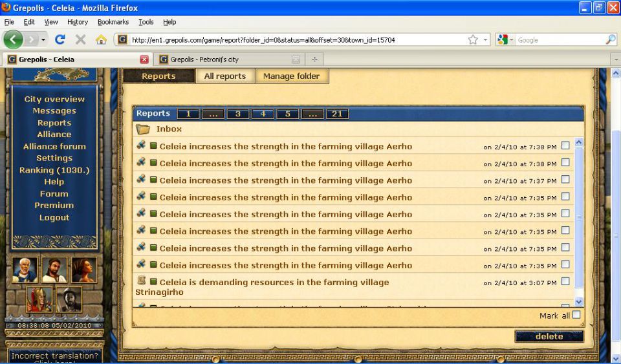Viewport: 621px width, 364px height.
Task: Go to reports page 1
Action: 188,114
